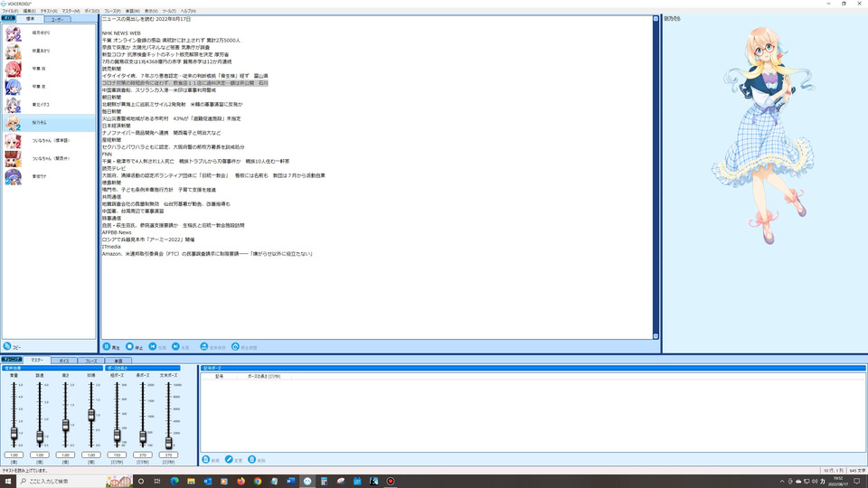
Task: Click the 文末ポーズ value input field
Action: 168,455
